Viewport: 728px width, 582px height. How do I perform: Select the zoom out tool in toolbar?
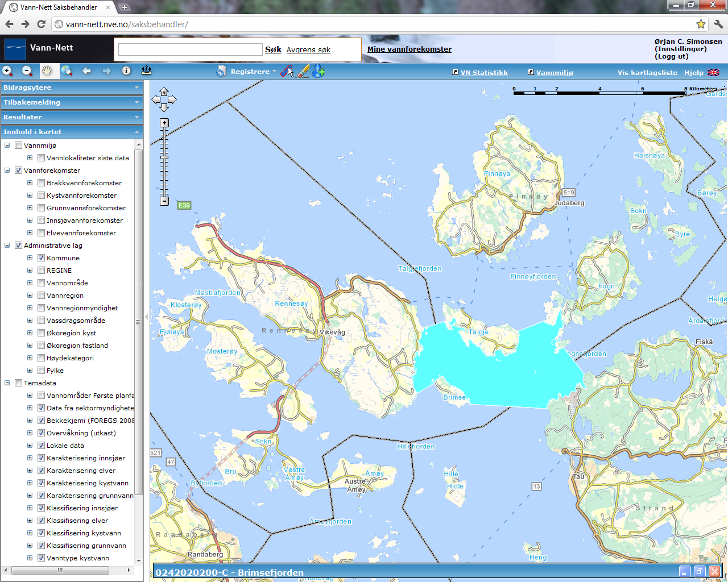[x=27, y=71]
